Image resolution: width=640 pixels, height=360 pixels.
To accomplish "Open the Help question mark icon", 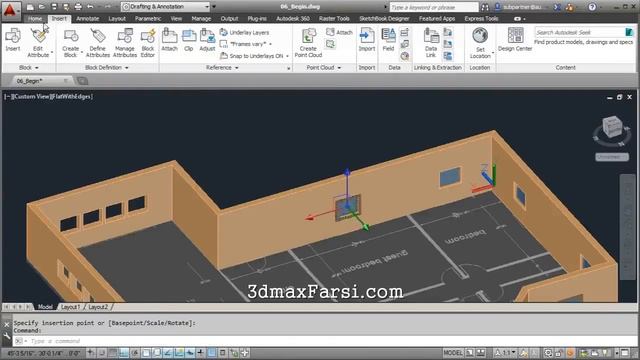I will point(592,7).
